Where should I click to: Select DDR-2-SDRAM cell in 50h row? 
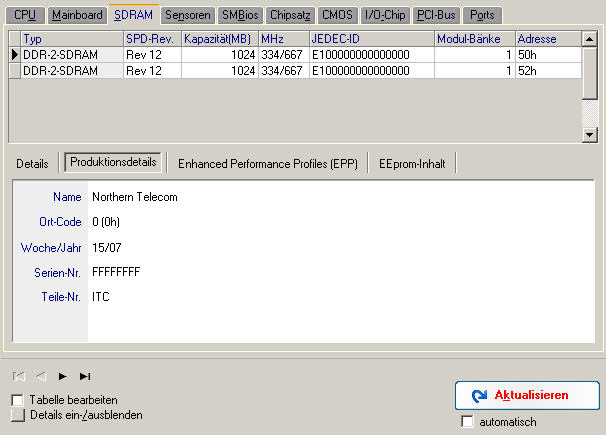point(72,55)
